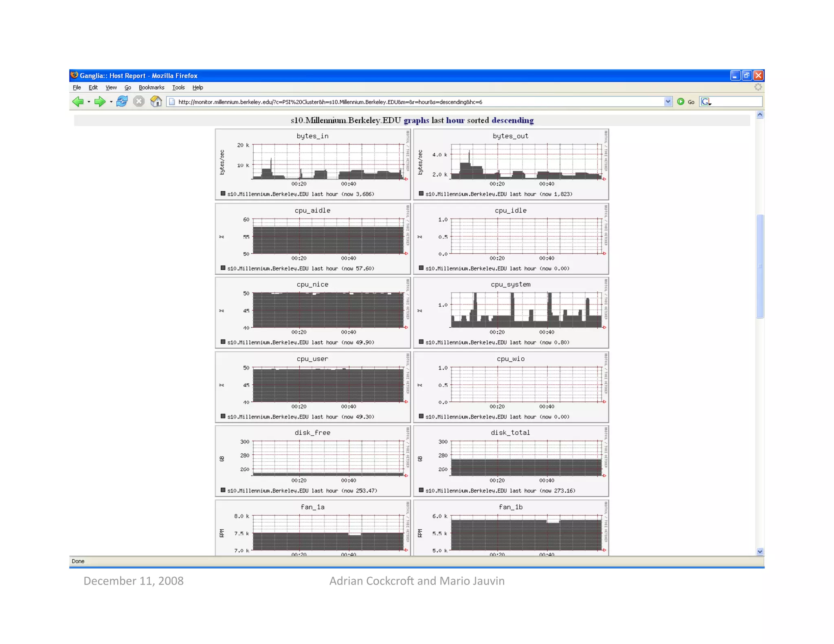The width and height of the screenshot is (834, 644).
Task: Click the Stop loading icon
Action: pyautogui.click(x=139, y=101)
